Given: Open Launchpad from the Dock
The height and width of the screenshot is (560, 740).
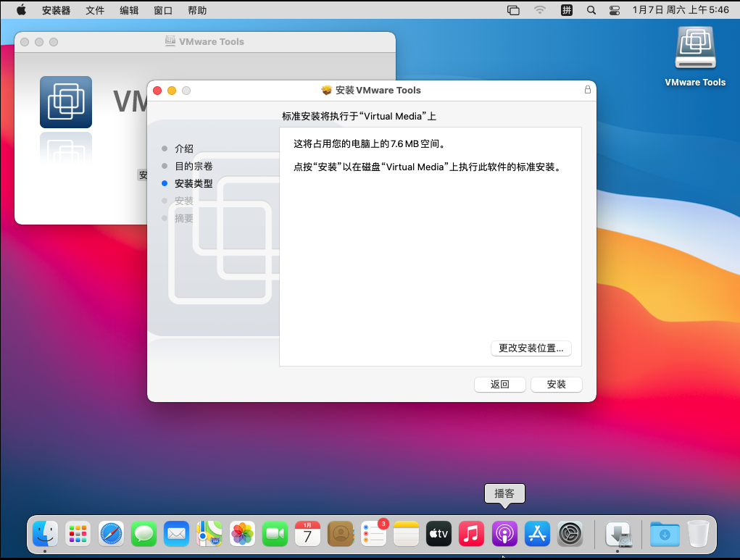Looking at the screenshot, I should pos(78,534).
